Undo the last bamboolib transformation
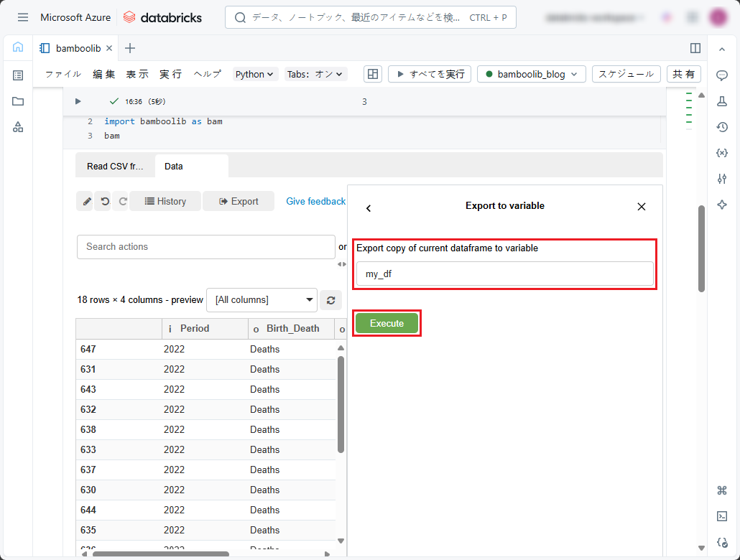740x560 pixels. tap(104, 202)
